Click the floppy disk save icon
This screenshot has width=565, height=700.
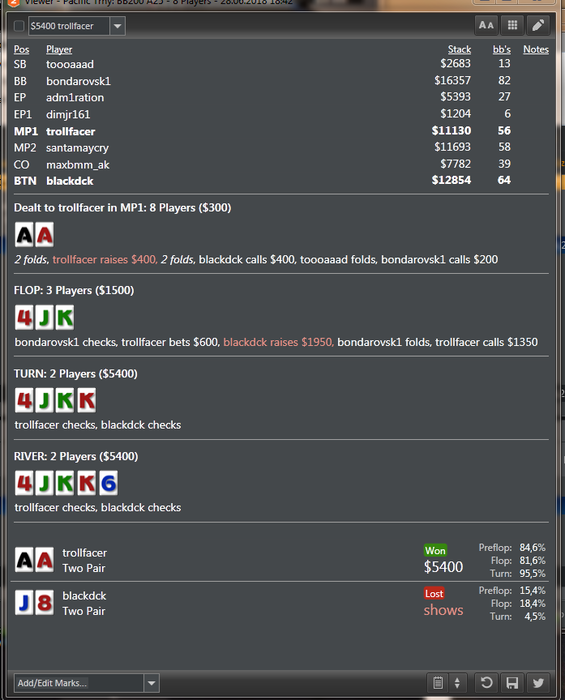pos(512,683)
